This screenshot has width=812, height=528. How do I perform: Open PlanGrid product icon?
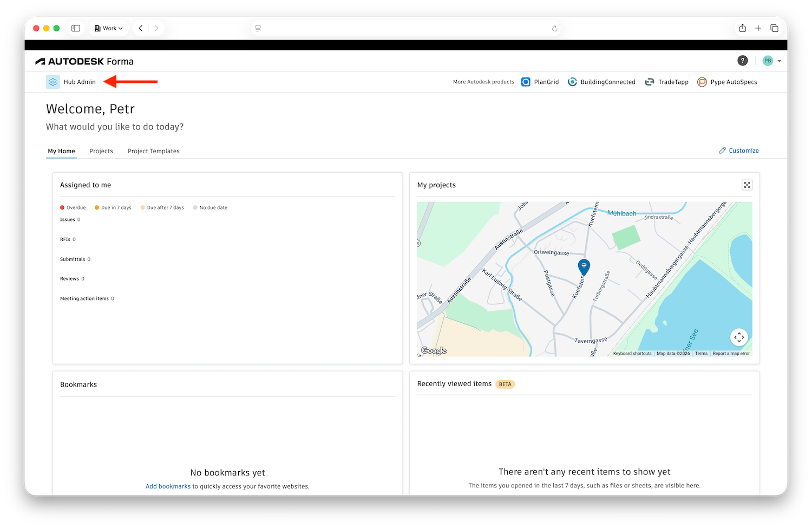pos(526,82)
